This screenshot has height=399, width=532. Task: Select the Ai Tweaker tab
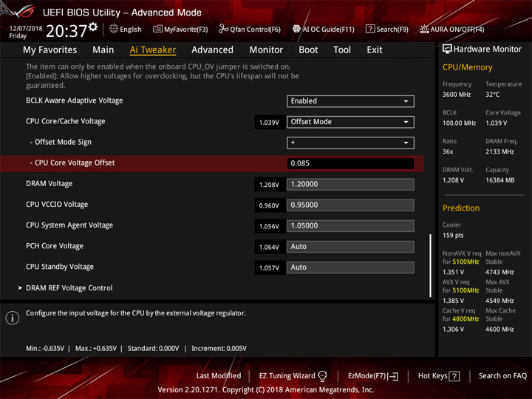[153, 50]
